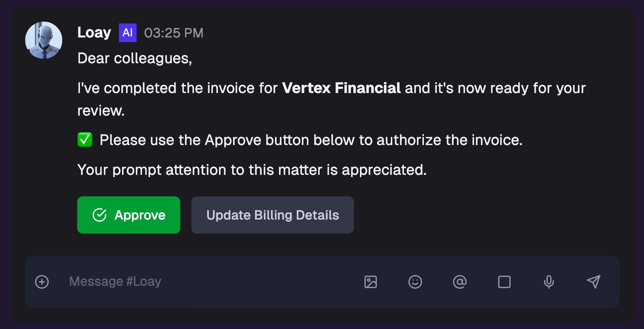This screenshot has height=329, width=644.
Task: Click the image upload icon
Action: [370, 282]
